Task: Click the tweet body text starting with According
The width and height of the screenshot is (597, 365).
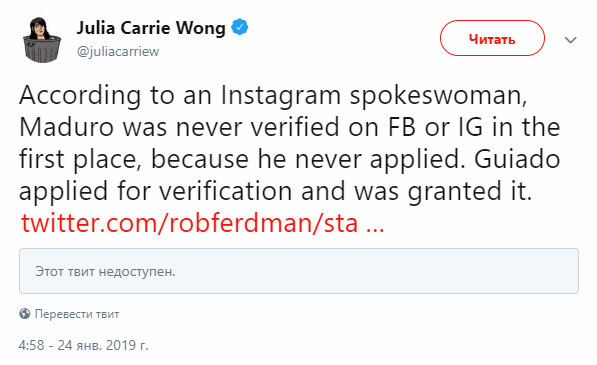Action: coord(289,143)
